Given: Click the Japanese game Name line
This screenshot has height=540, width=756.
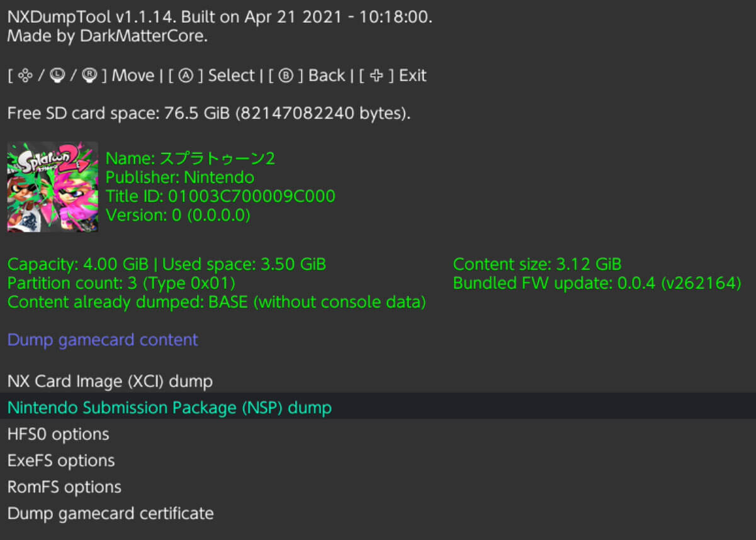Looking at the screenshot, I should pyautogui.click(x=190, y=159).
